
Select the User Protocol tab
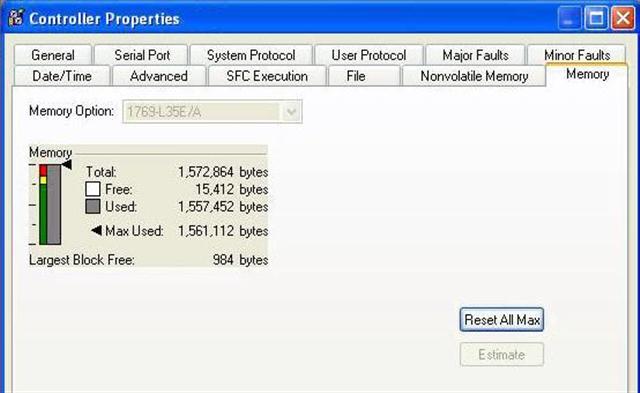369,55
